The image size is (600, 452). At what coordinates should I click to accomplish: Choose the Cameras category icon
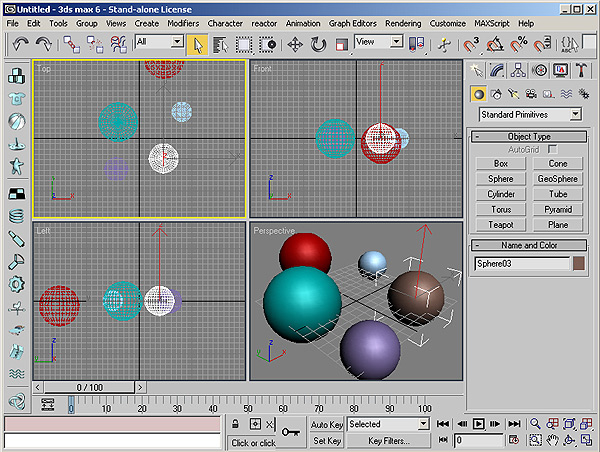pos(530,93)
